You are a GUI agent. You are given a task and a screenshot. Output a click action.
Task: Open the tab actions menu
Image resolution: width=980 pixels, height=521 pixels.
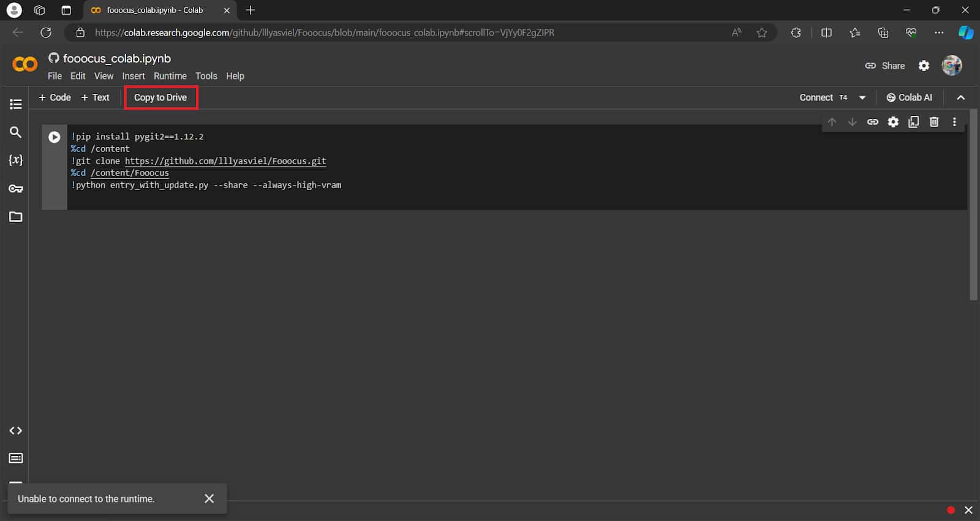click(x=66, y=10)
